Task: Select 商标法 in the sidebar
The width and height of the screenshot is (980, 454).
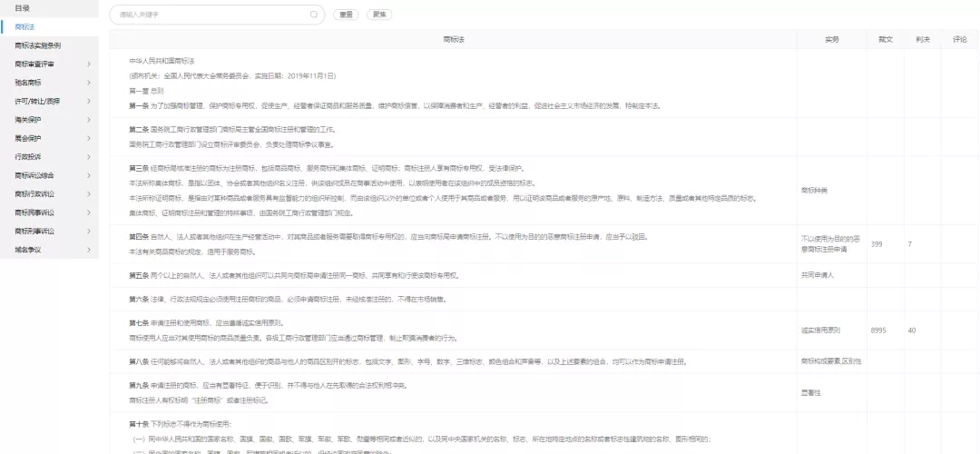Action: [49, 26]
